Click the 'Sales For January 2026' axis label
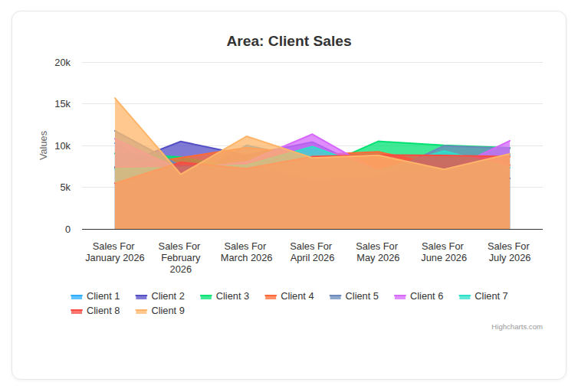 (x=115, y=252)
